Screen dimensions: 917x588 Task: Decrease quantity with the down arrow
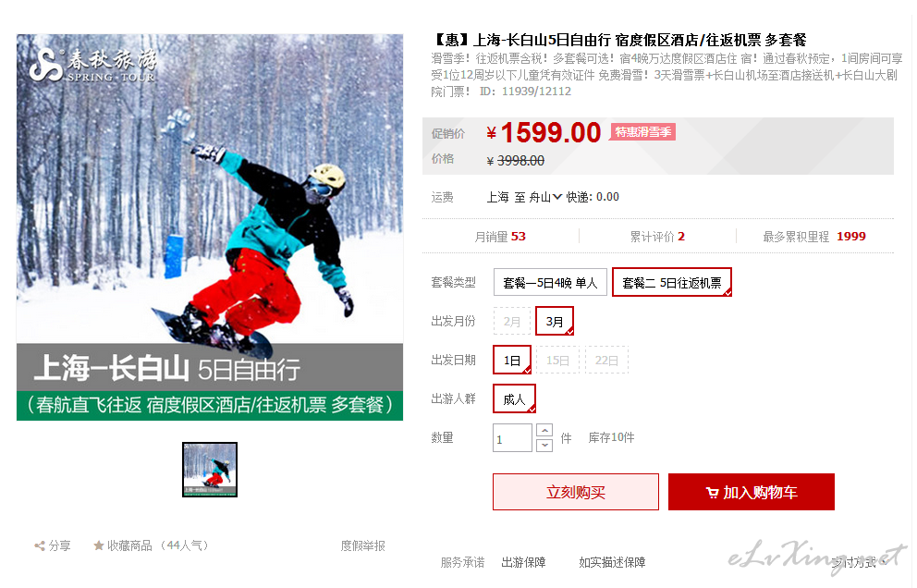click(544, 446)
